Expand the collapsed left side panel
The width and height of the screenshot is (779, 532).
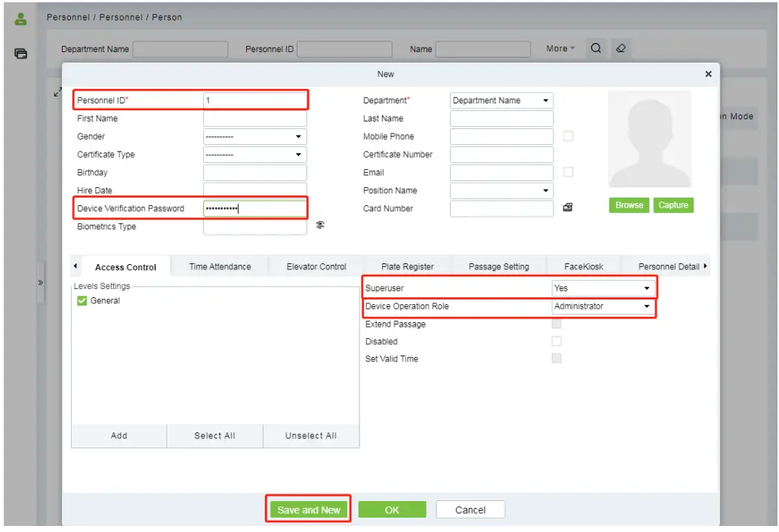click(40, 282)
